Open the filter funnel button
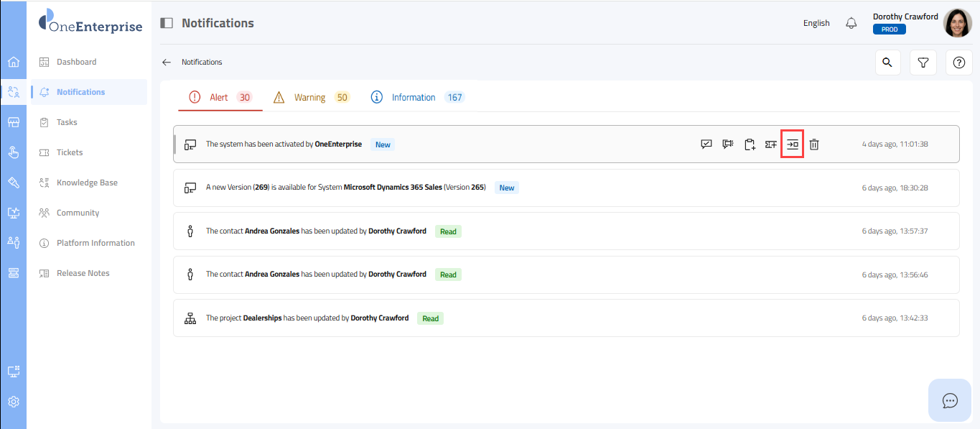980x429 pixels. coord(923,63)
